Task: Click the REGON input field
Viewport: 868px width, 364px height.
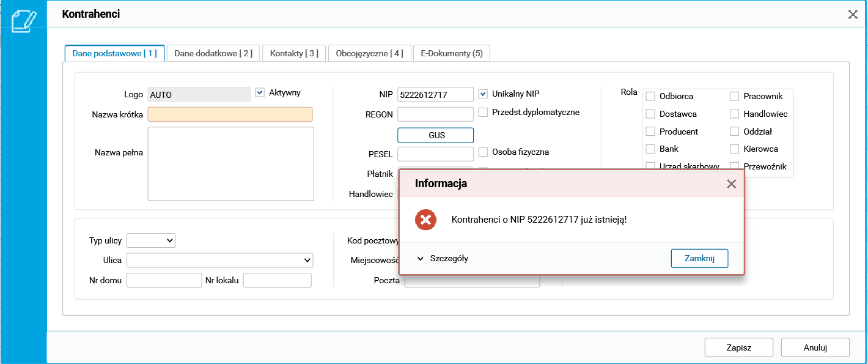Action: [435, 114]
